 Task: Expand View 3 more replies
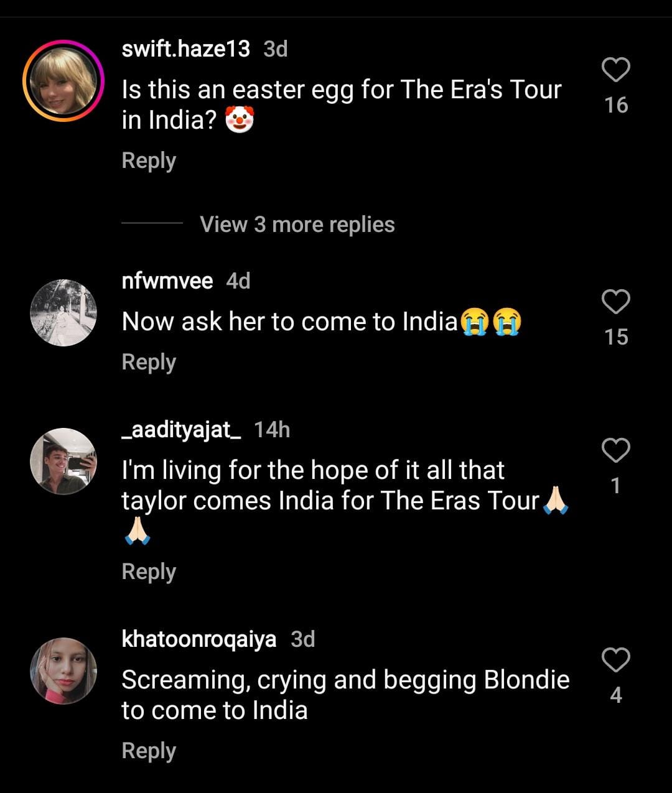297,225
